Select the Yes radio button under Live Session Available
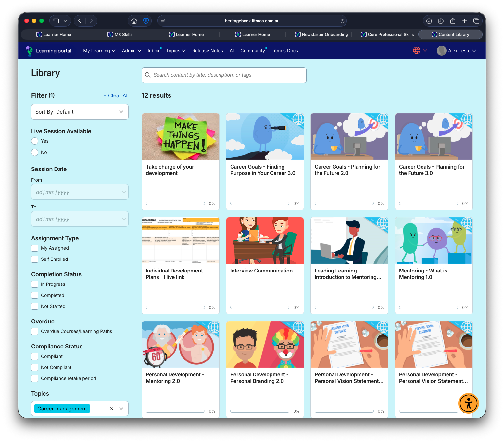The image size is (504, 442). [35, 141]
